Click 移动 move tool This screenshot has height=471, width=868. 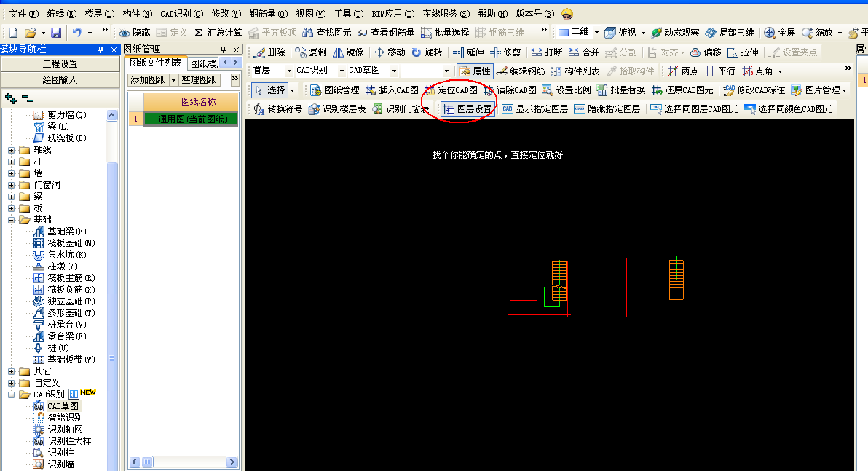(x=390, y=52)
